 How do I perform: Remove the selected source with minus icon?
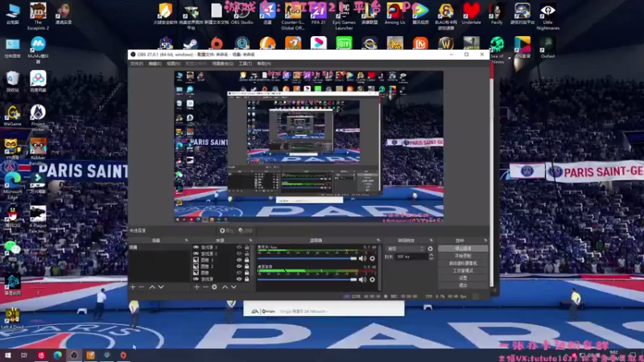tap(205, 287)
